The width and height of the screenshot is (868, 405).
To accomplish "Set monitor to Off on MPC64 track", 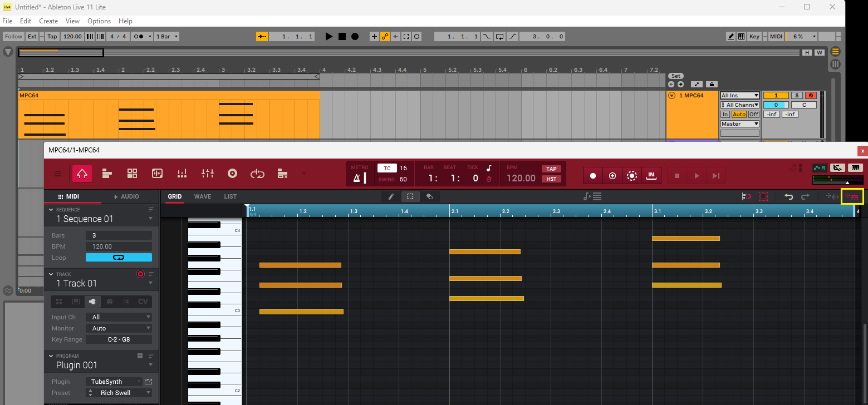I will click(753, 115).
